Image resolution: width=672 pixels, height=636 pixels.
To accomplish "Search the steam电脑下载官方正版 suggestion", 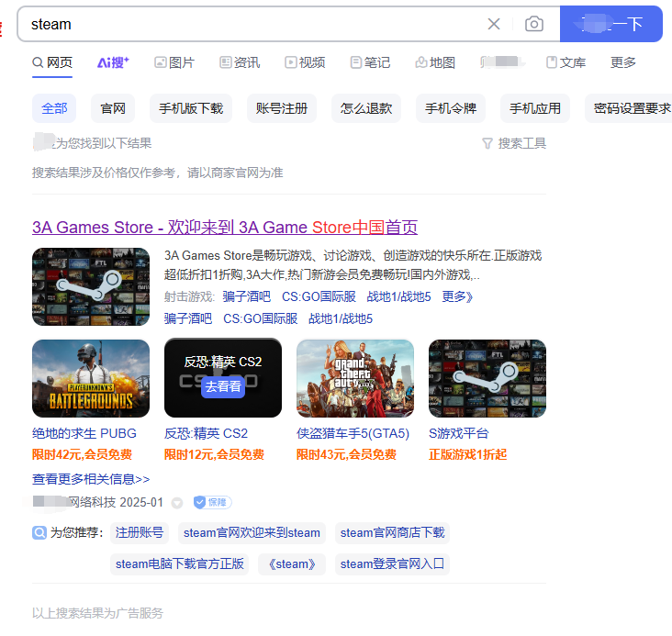I will [180, 564].
